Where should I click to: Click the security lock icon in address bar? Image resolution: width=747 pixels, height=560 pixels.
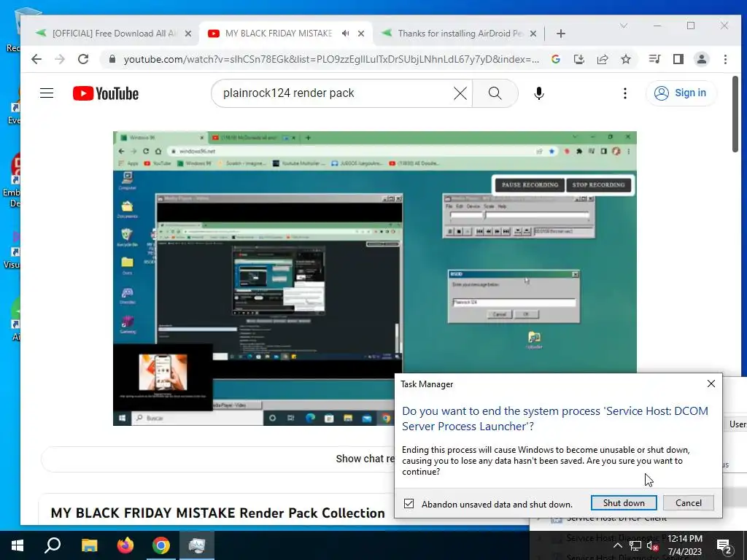[112, 59]
